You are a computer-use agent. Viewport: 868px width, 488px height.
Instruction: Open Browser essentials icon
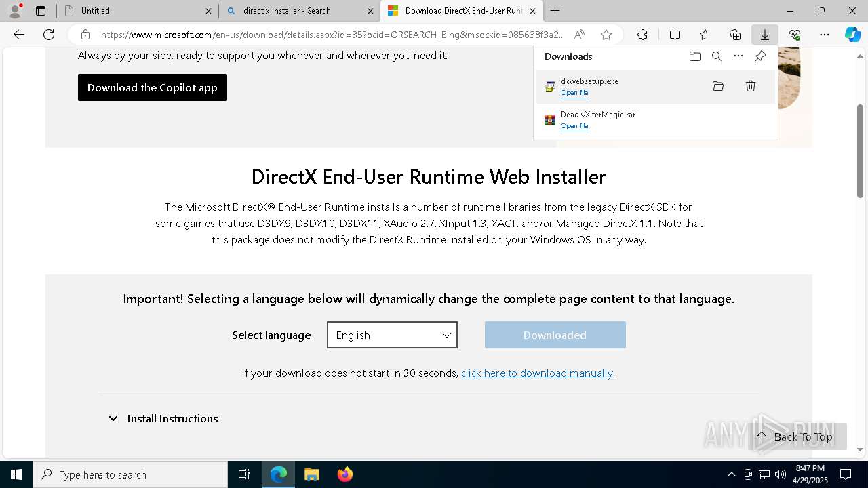point(795,35)
